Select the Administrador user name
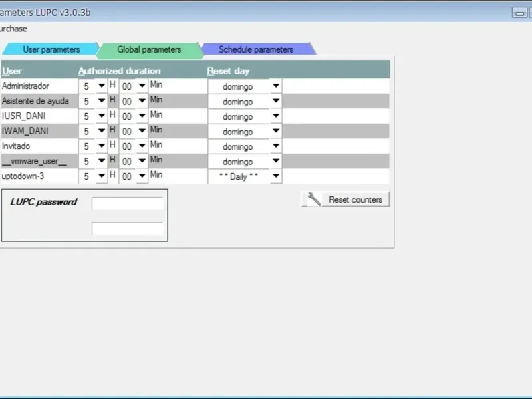532x399 pixels. [25, 86]
